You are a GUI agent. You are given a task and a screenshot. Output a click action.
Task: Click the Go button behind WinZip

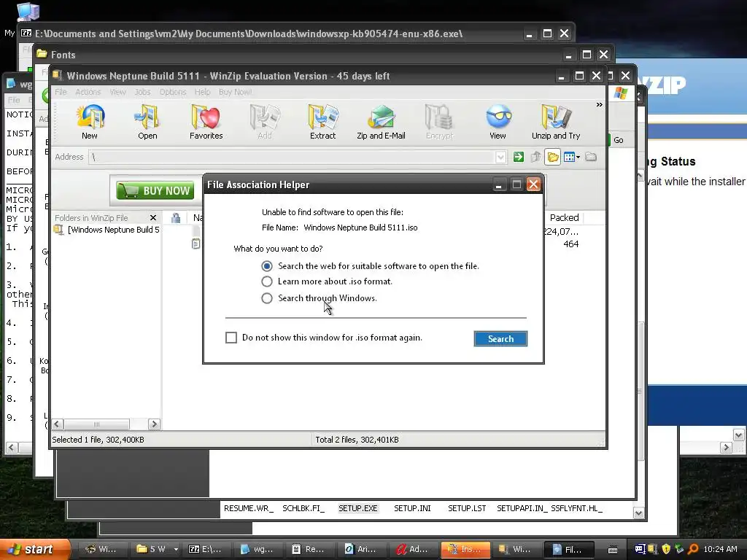618,140
